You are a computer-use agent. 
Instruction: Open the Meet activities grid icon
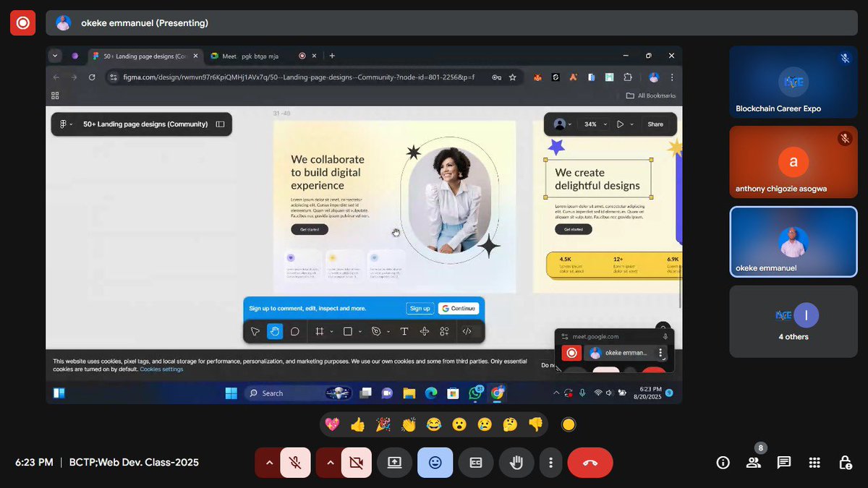pyautogui.click(x=814, y=463)
